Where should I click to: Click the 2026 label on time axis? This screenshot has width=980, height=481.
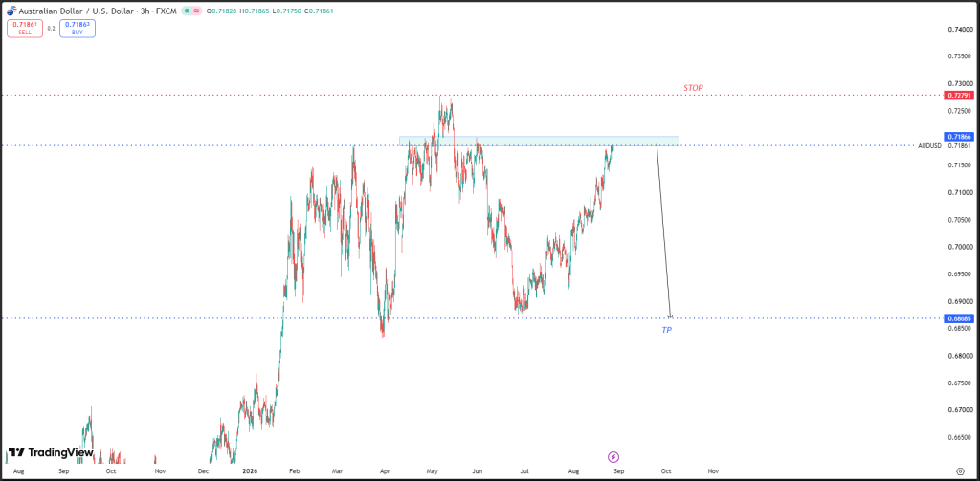click(x=250, y=471)
